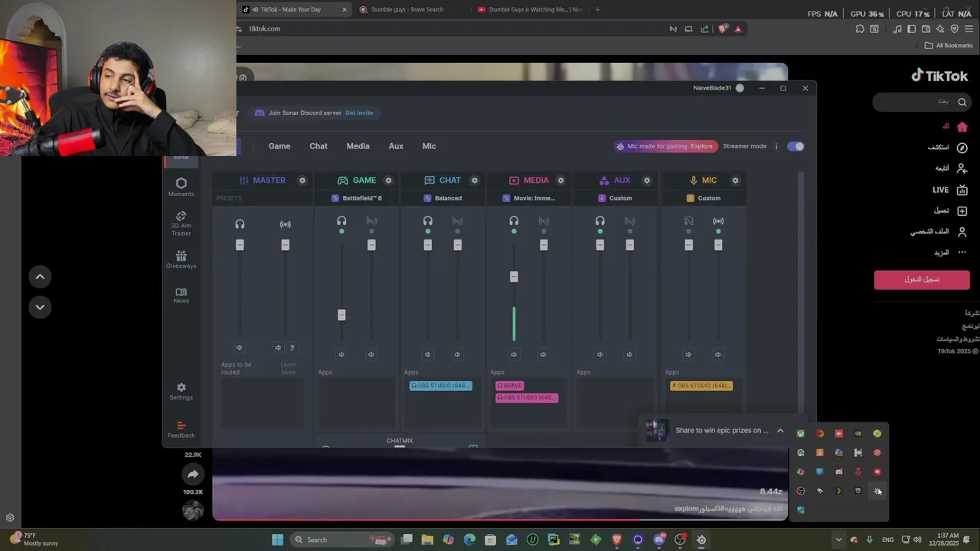Open CHAT preset dropdown Balanced

tap(443, 198)
